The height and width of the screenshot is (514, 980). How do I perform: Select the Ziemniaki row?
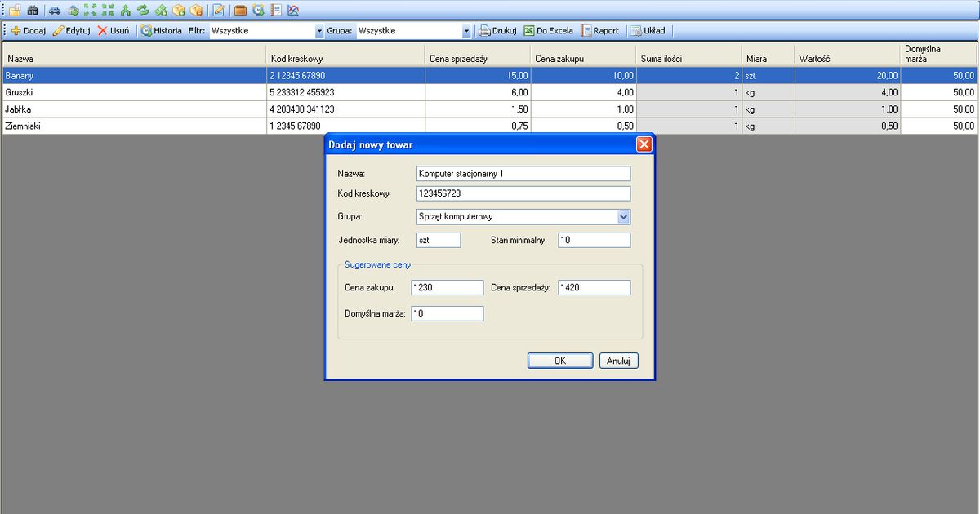pos(490,126)
